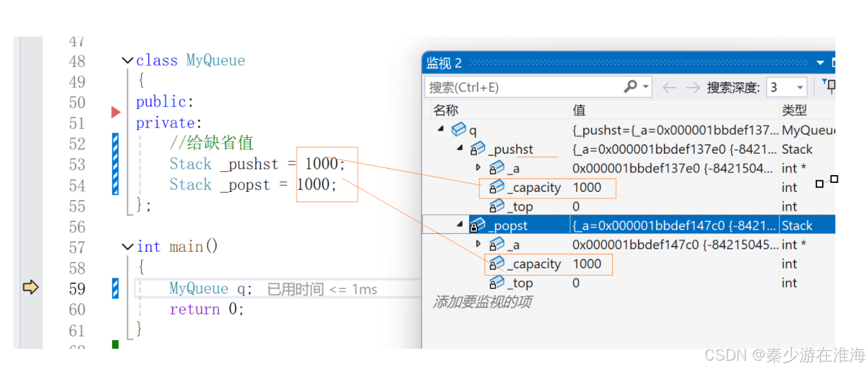Viewport: 868px width, 369px height.
Task: Click the 已用时间 <= 1ms perf tip
Action: pyautogui.click(x=322, y=289)
